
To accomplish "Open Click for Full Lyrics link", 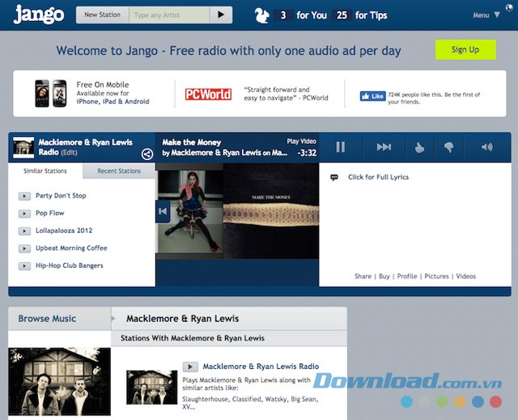I will 378,177.
